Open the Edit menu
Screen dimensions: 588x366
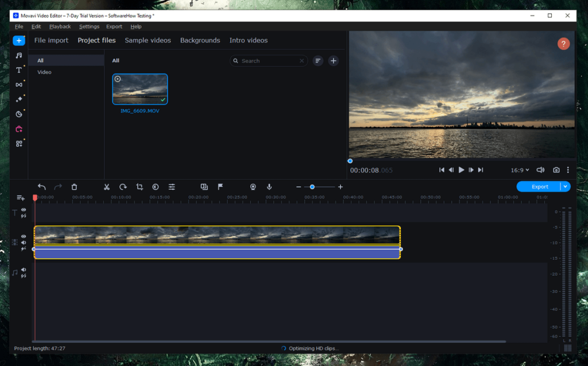click(x=36, y=26)
